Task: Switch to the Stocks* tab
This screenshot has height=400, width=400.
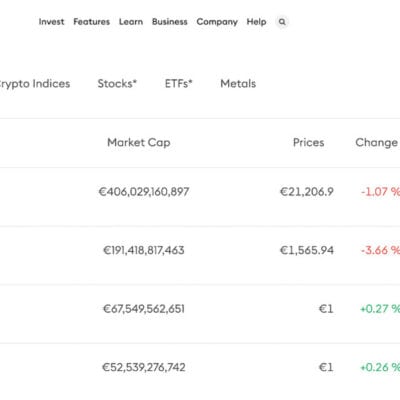Action: click(117, 83)
